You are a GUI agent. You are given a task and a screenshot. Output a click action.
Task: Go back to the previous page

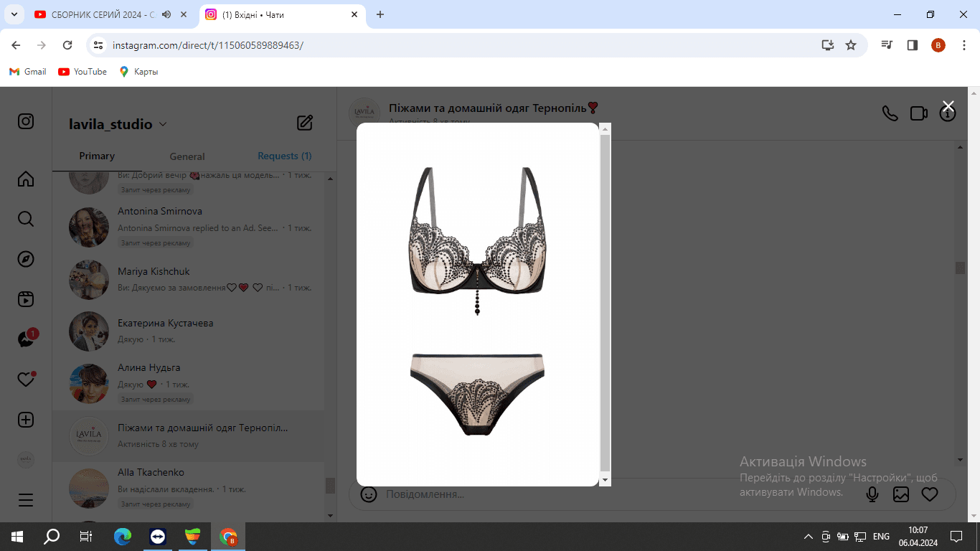click(x=16, y=45)
